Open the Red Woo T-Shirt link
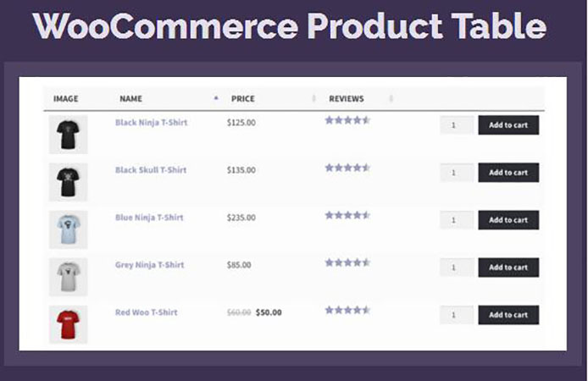 pos(147,312)
